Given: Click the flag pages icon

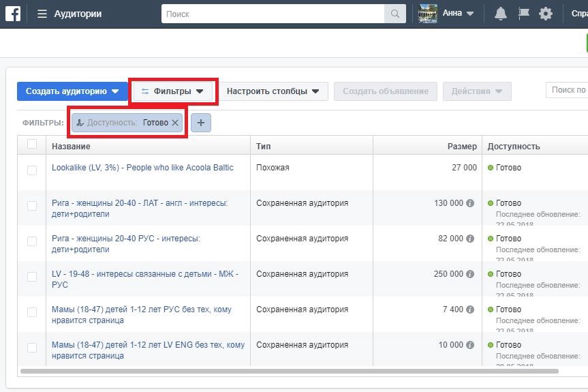Looking at the screenshot, I should (523, 14).
